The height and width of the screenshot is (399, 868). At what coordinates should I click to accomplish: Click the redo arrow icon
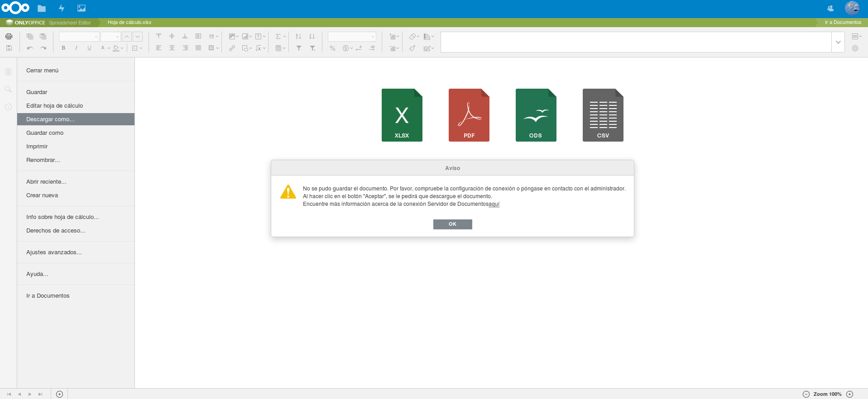tap(43, 48)
